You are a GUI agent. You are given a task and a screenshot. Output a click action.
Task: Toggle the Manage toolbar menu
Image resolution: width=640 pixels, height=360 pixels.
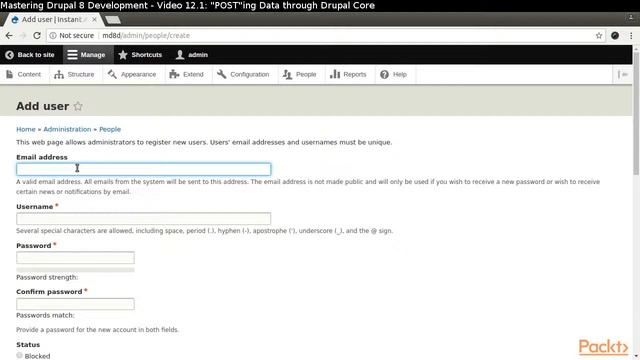tap(87, 55)
